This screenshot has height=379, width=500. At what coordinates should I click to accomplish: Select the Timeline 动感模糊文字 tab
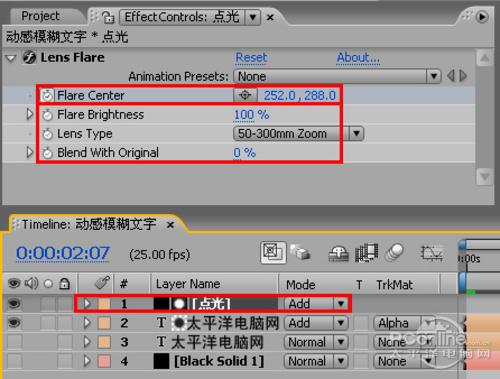[x=89, y=224]
